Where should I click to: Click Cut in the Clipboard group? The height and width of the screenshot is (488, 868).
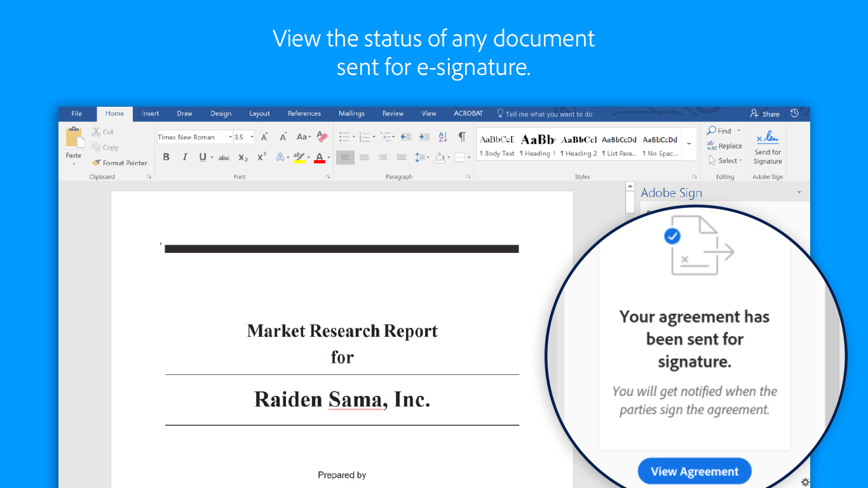tap(103, 132)
